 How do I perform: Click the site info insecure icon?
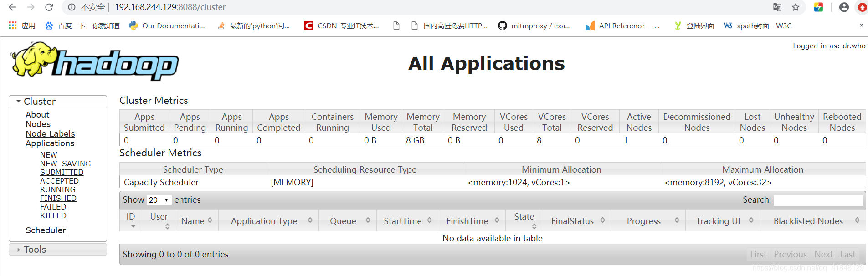(72, 7)
